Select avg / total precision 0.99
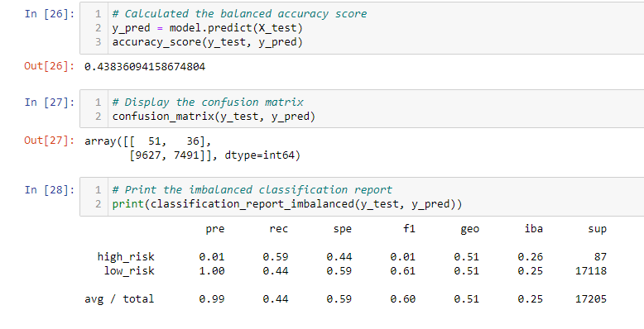The image size is (644, 329). (x=212, y=299)
